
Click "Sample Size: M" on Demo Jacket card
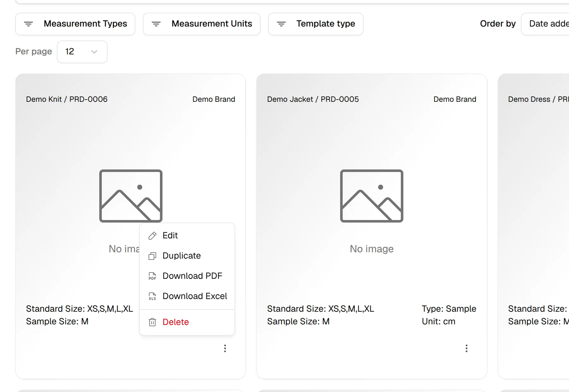pyautogui.click(x=298, y=322)
